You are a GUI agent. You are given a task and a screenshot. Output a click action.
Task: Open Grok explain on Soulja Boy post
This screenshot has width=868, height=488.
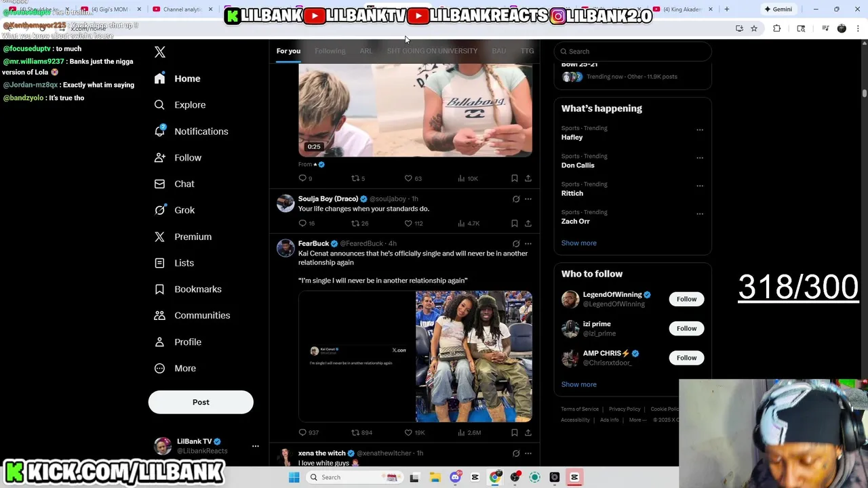516,199
